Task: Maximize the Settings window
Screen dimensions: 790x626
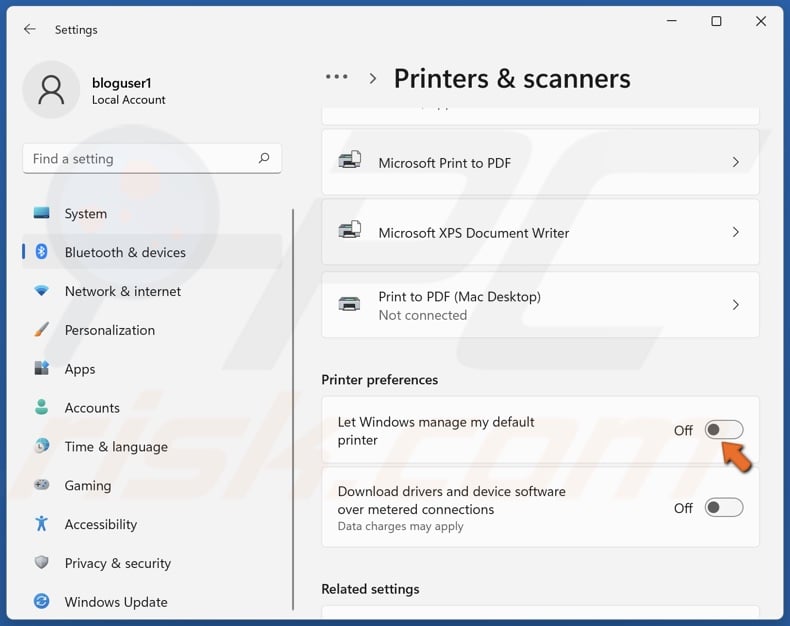Action: coord(716,21)
